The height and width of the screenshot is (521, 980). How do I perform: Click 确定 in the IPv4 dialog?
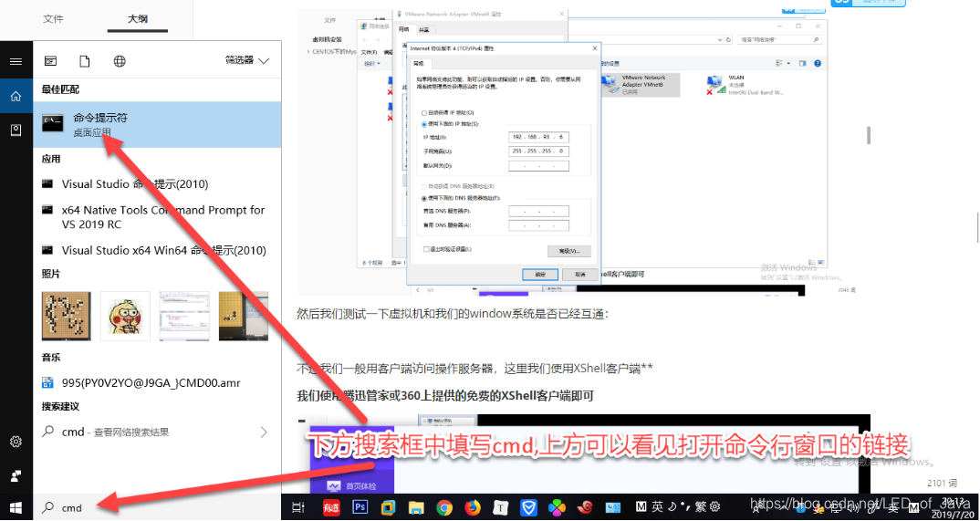(x=540, y=275)
